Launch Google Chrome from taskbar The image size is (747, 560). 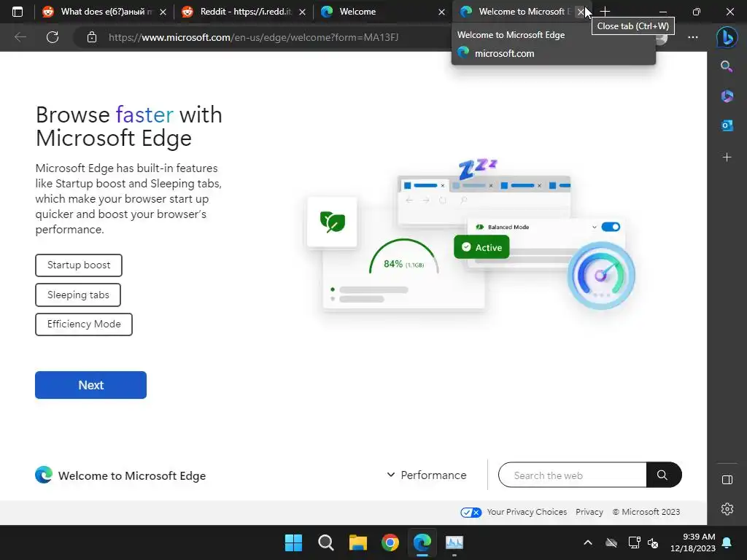pos(390,542)
